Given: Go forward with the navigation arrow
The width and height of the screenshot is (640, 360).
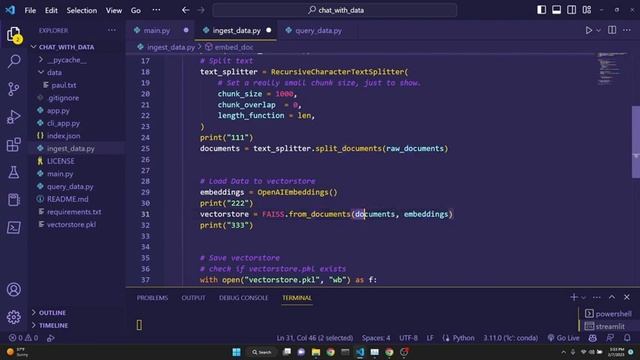Looking at the screenshot, I should tap(201, 10).
